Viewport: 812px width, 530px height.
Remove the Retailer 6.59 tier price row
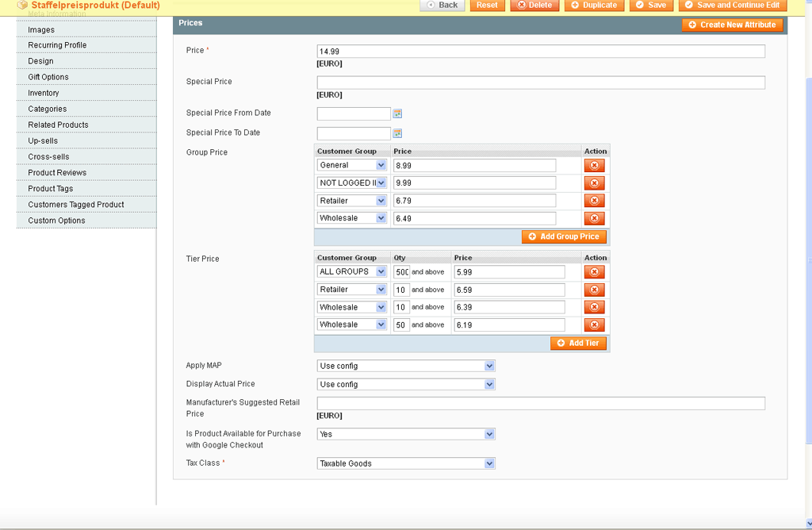click(x=594, y=290)
